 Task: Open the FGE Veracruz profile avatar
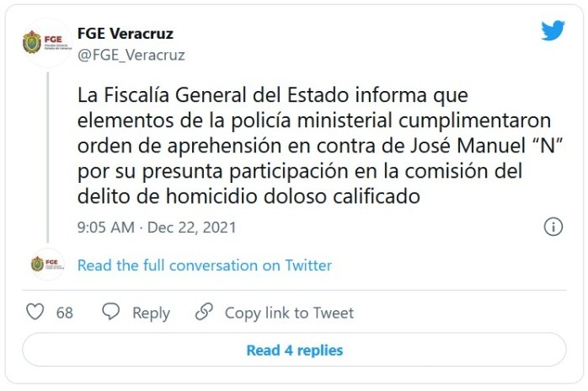[43, 43]
